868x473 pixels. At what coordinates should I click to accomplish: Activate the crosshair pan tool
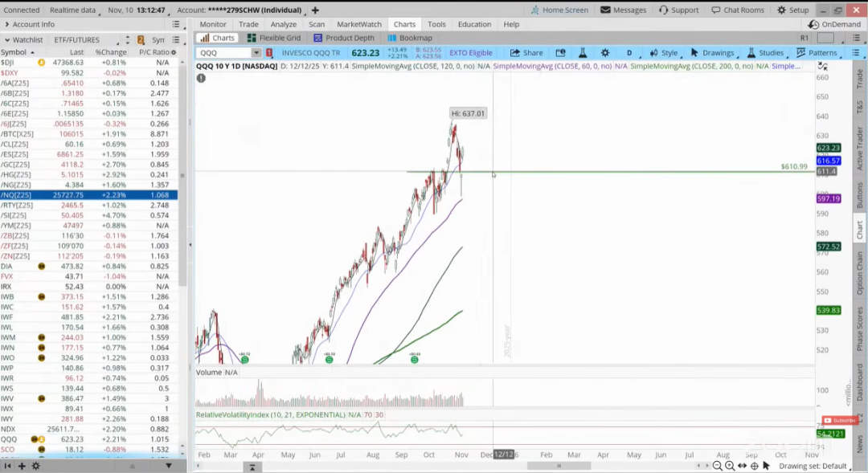(x=754, y=466)
